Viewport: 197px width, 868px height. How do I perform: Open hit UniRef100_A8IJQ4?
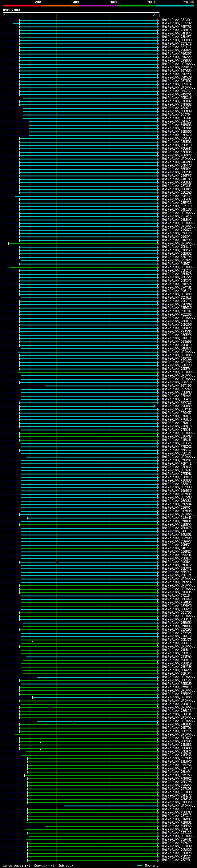(x=176, y=20)
